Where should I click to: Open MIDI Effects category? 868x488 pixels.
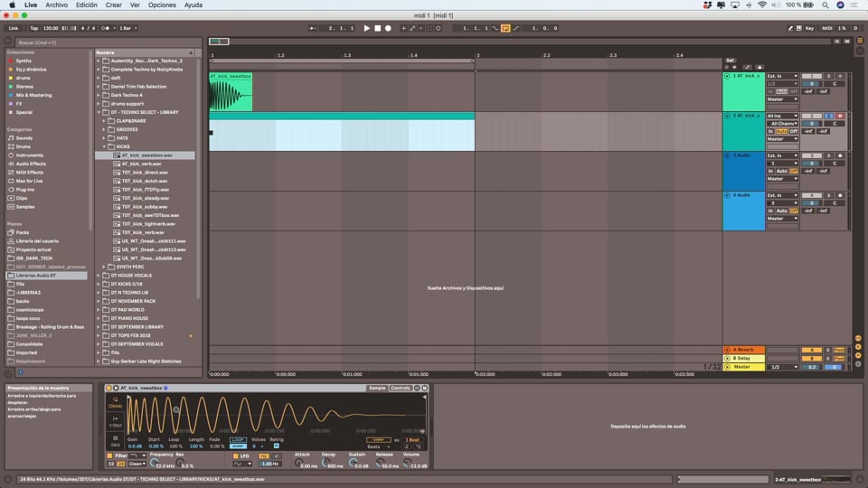(x=29, y=173)
